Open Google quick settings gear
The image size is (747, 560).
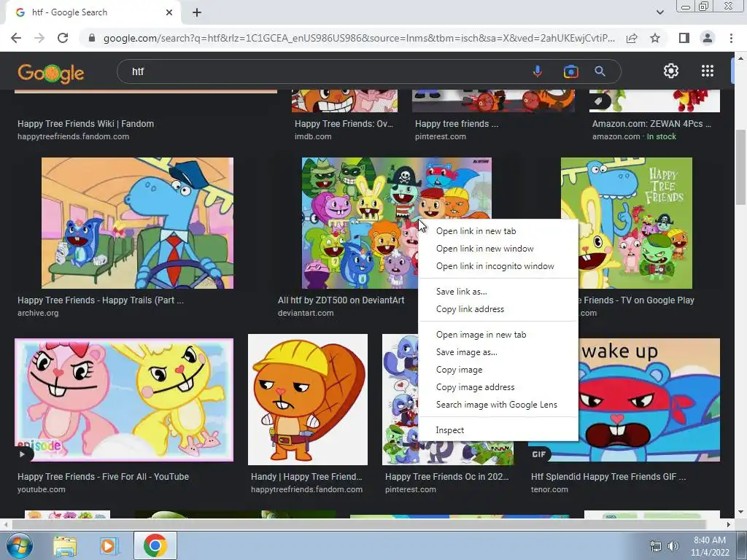671,71
